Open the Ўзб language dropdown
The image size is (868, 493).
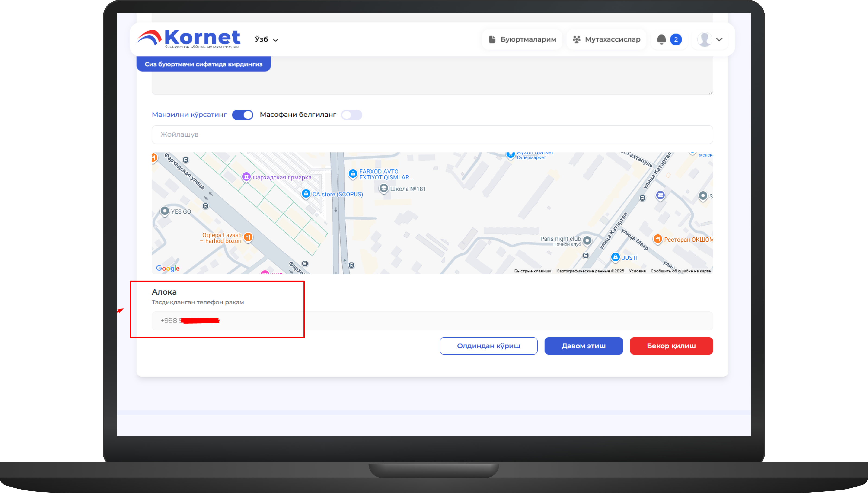point(266,40)
